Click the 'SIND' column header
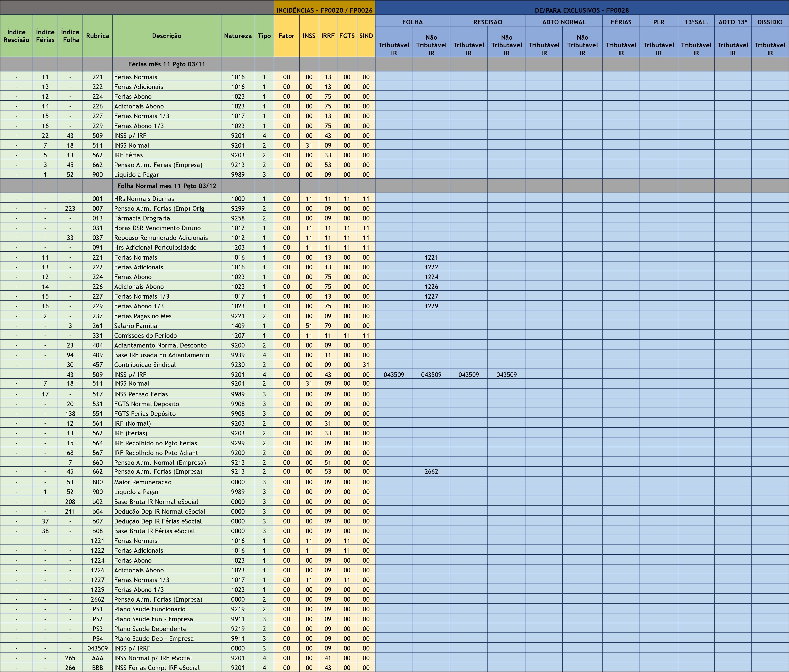The width and height of the screenshot is (789, 672). (x=366, y=36)
